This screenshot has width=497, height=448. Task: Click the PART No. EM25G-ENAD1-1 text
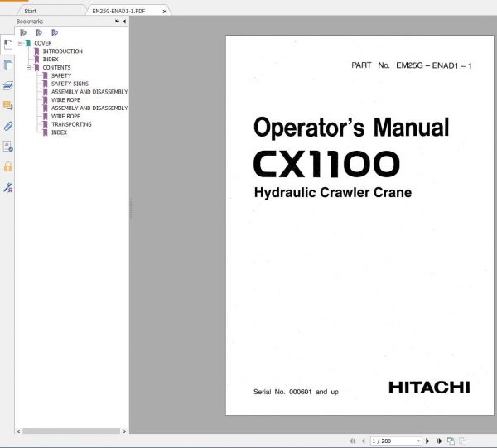pos(412,65)
